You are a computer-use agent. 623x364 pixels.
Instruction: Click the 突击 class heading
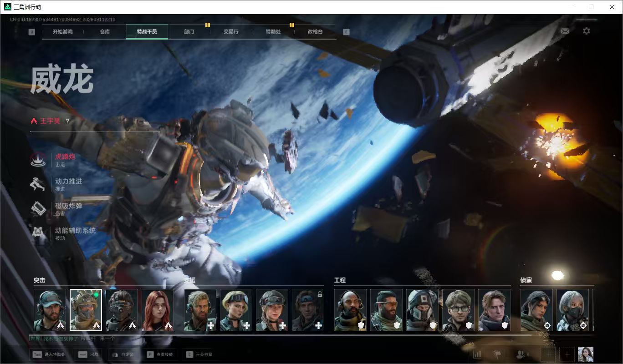click(39, 280)
